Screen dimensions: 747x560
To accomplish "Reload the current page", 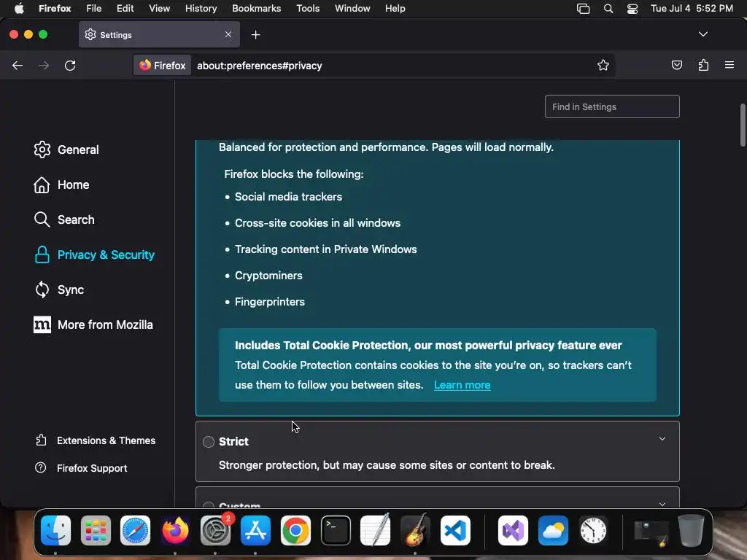I will click(x=70, y=65).
